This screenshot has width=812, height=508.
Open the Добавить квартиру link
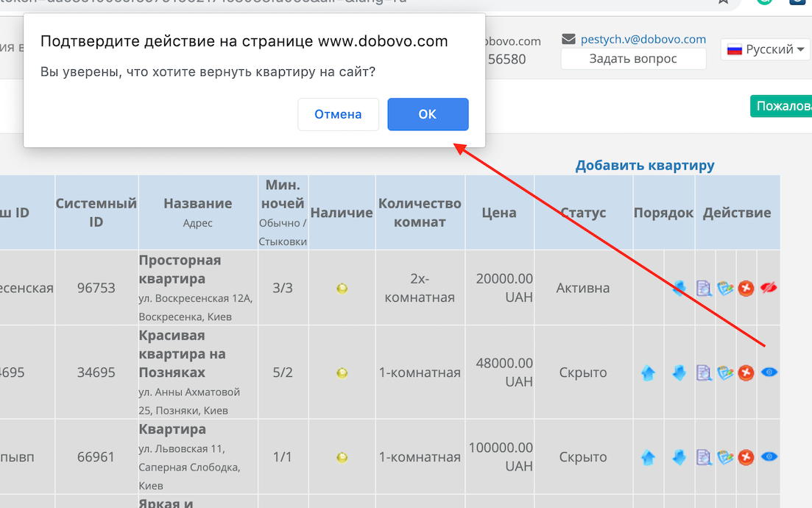point(645,165)
